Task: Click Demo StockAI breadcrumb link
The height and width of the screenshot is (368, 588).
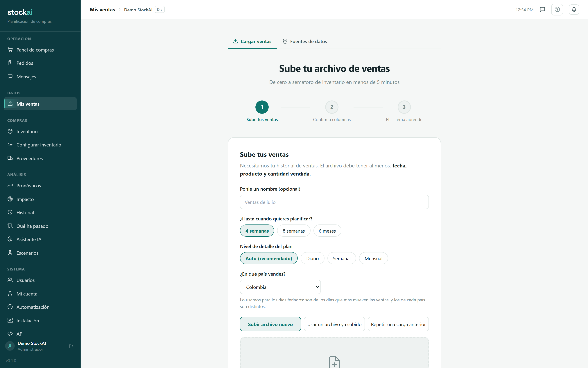Action: point(138,10)
